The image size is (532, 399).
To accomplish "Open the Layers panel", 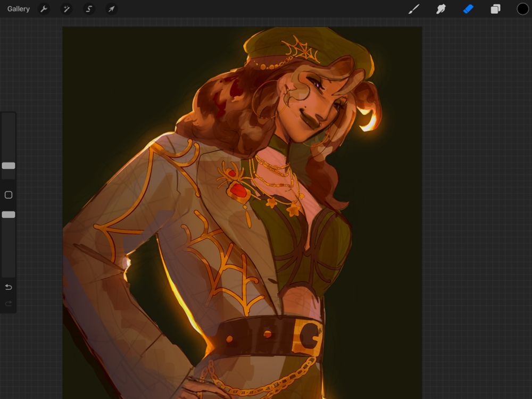I will (495, 9).
